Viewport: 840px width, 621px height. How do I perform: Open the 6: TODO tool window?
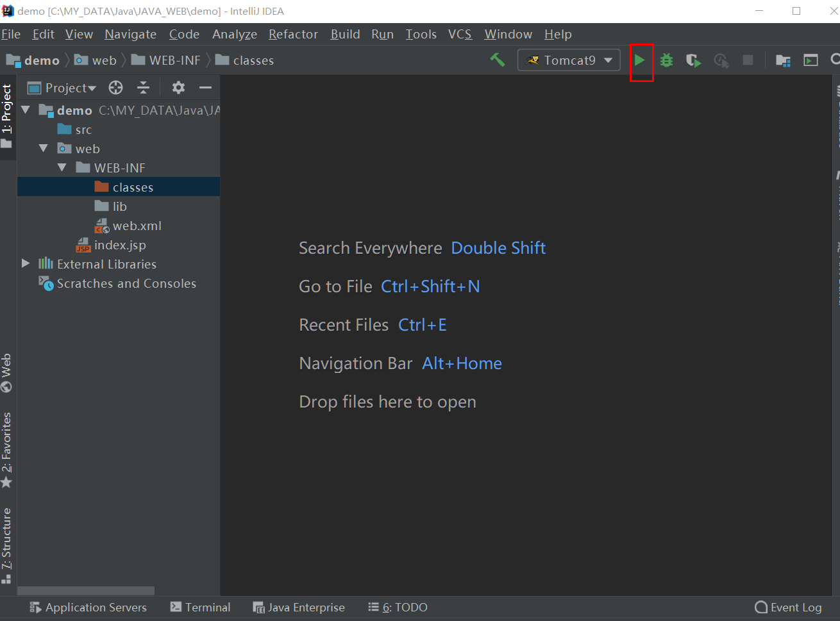(398, 608)
